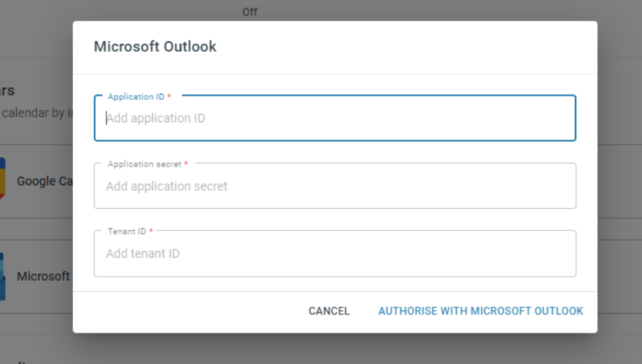Select the Google Calendar row label
This screenshot has height=364, width=642.
click(45, 181)
